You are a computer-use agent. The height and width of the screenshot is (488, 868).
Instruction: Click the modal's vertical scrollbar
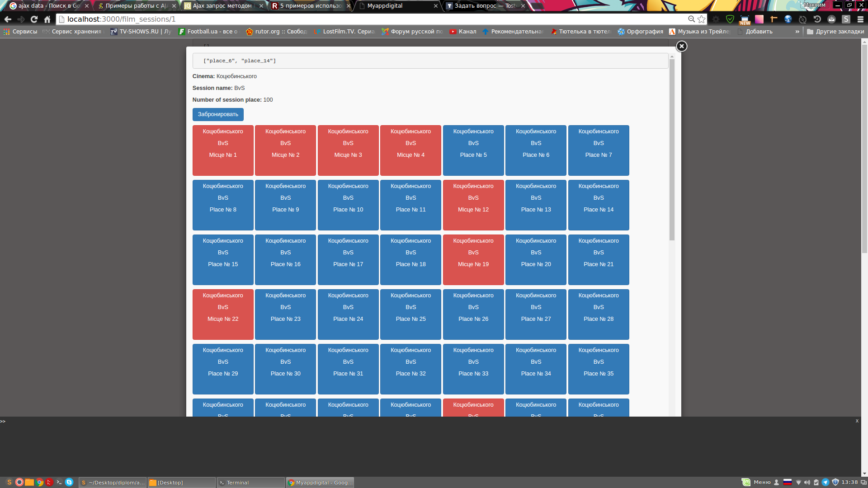672,149
